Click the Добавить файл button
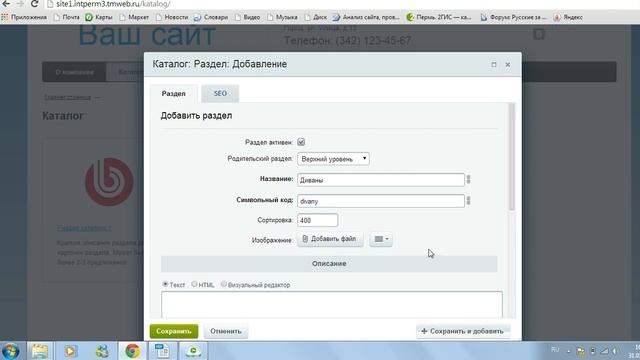 (x=330, y=239)
